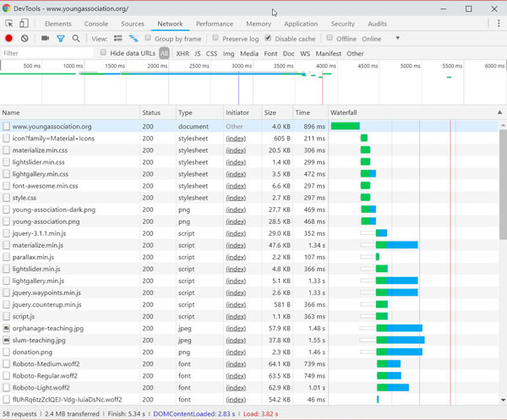
Task: Toggle the device toolbar icon
Action: pos(24,24)
